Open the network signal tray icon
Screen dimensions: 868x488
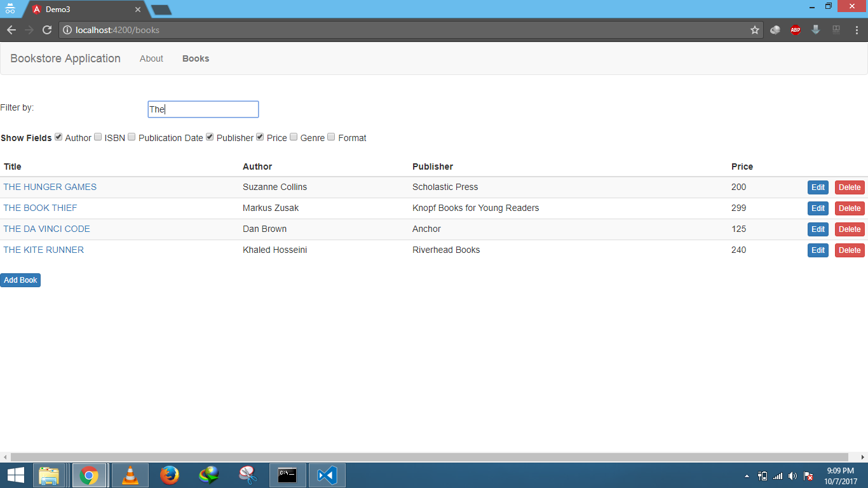click(x=777, y=476)
